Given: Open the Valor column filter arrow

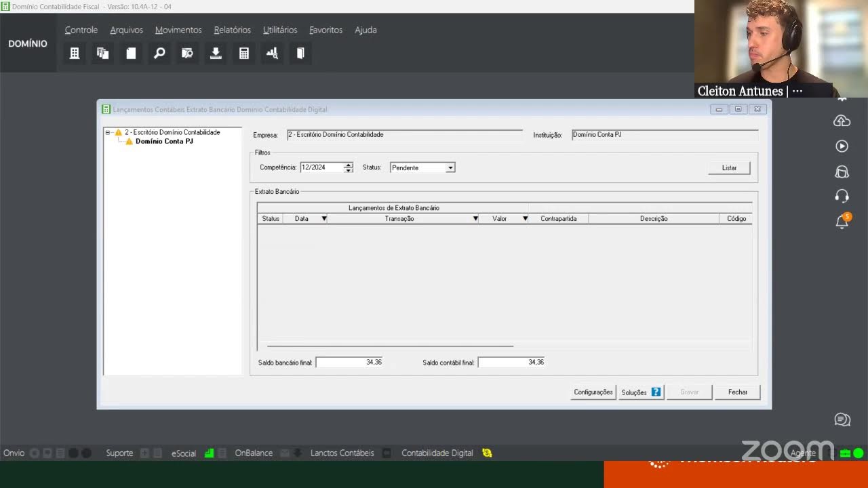Looking at the screenshot, I should [x=525, y=219].
